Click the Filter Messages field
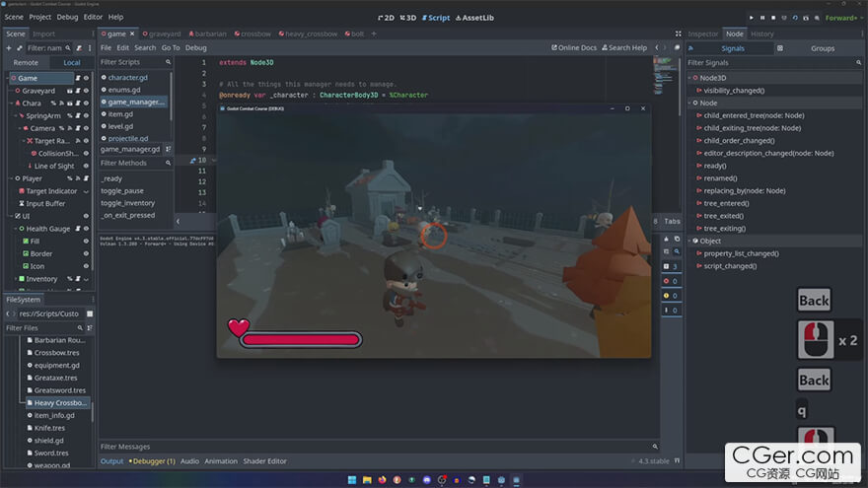The height and width of the screenshot is (488, 868). click(379, 447)
